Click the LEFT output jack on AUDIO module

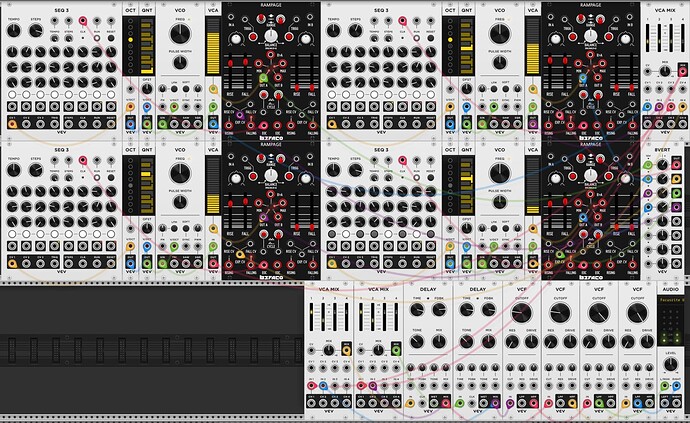coord(664,402)
